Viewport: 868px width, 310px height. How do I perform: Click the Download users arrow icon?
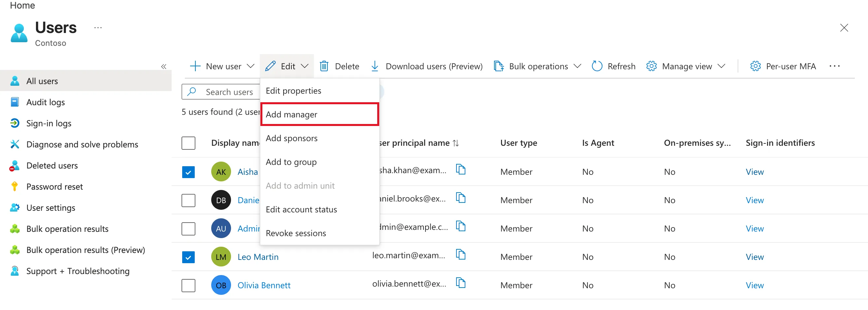(x=374, y=66)
